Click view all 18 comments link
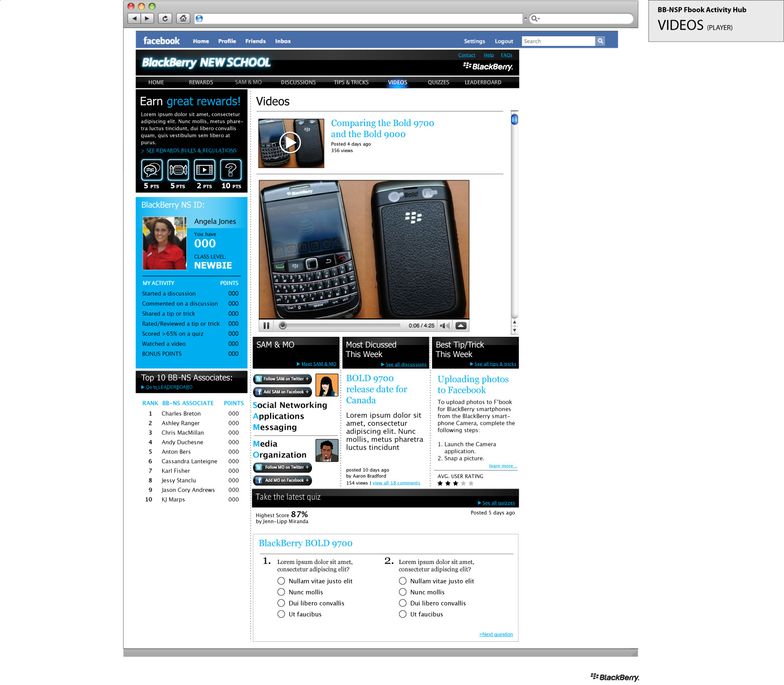Viewport: 784px width, 685px height. point(396,483)
